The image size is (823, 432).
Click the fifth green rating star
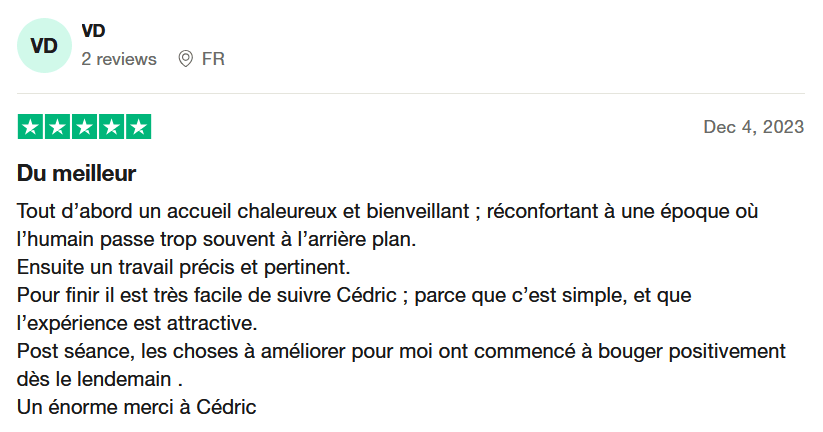tap(138, 127)
